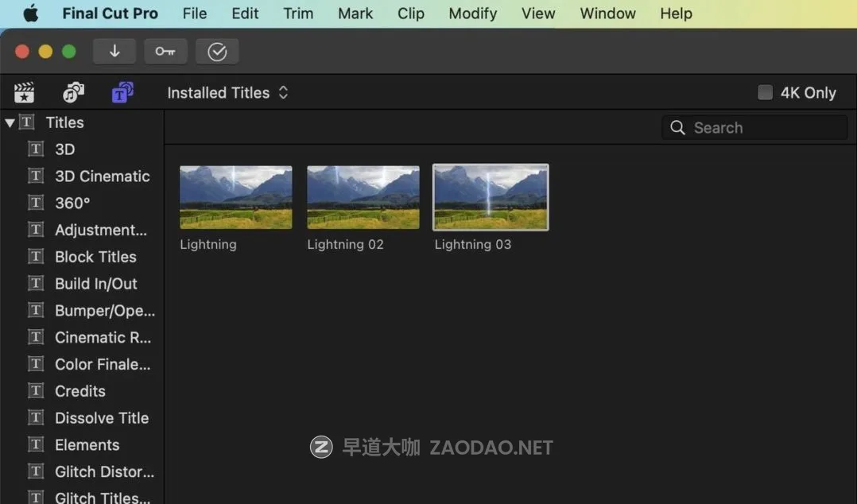Show the Libraries sidebar clapperboard icon
Screen dimensions: 857x504
pos(25,93)
